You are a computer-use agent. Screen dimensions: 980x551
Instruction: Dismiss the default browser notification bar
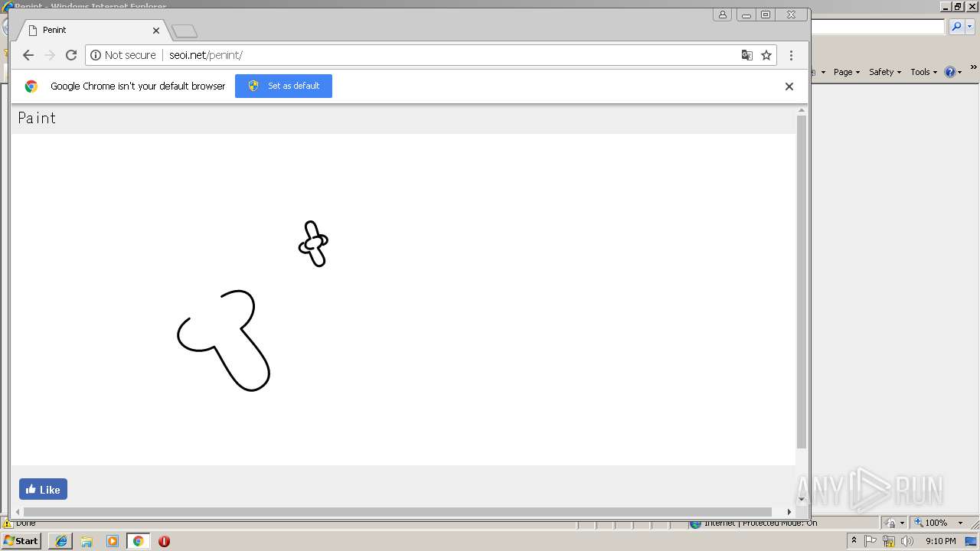pos(789,86)
